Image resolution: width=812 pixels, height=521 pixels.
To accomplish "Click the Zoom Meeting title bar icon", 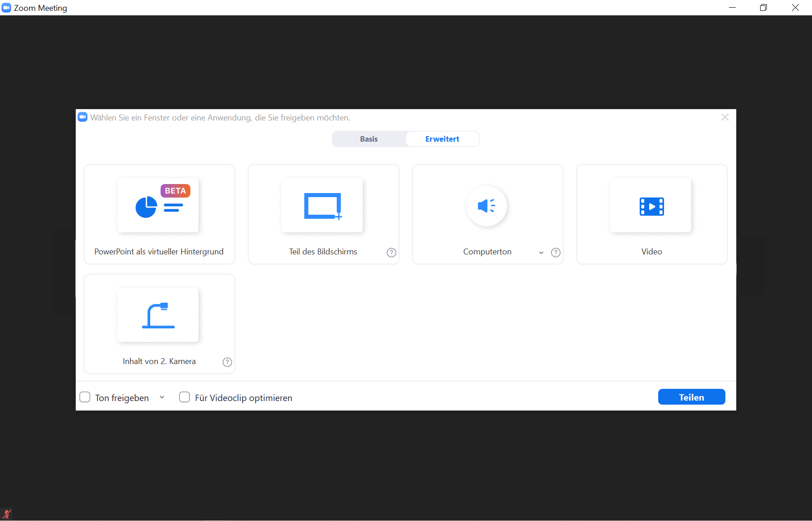I will coord(6,8).
